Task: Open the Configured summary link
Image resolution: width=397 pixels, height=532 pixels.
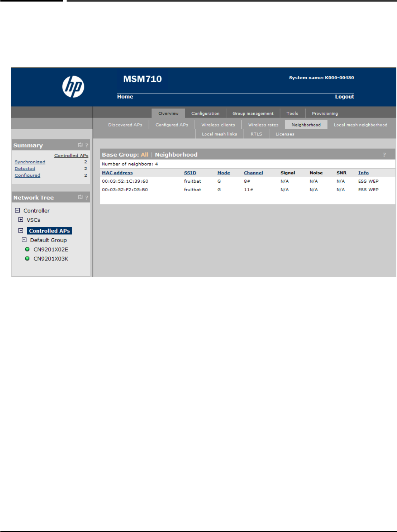Action: click(x=27, y=175)
